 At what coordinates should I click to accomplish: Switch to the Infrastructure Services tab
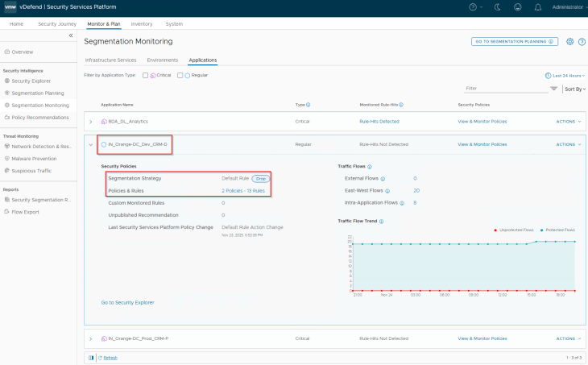[109, 60]
